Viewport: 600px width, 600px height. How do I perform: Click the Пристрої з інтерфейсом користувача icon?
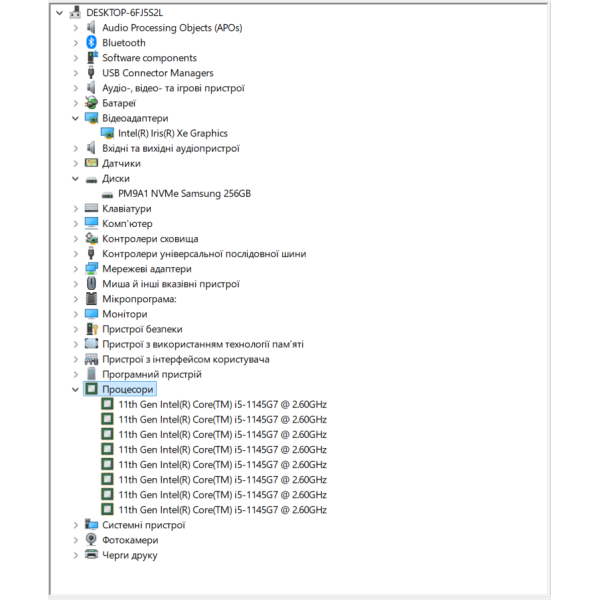pyautogui.click(x=91, y=359)
